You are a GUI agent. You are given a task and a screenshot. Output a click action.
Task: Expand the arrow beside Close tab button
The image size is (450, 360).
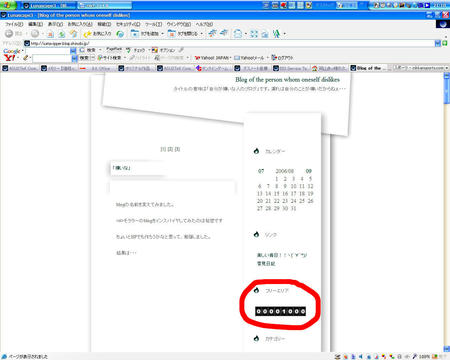[202, 34]
